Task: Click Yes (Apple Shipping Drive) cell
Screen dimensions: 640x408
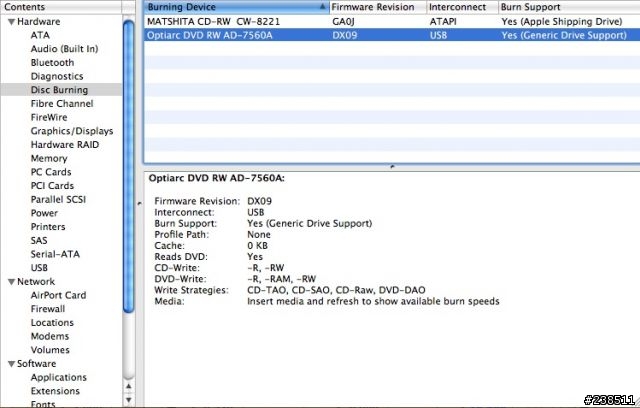Action: coord(562,22)
